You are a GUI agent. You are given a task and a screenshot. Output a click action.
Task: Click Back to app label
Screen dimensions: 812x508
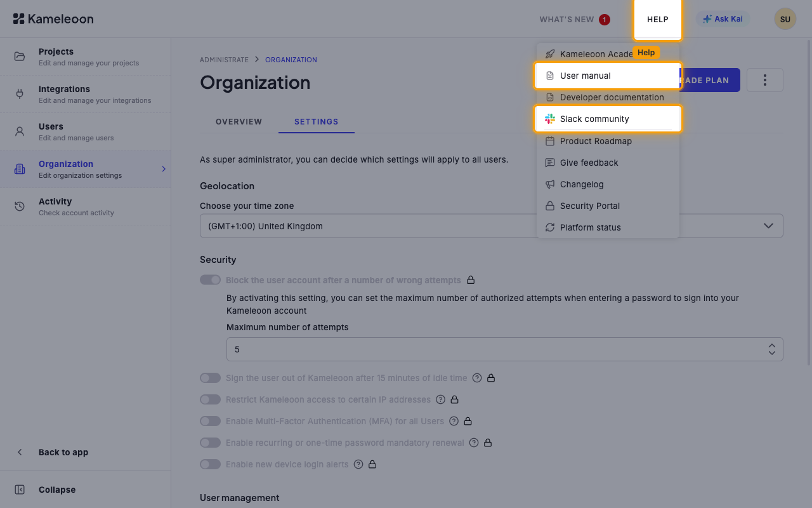tap(63, 452)
